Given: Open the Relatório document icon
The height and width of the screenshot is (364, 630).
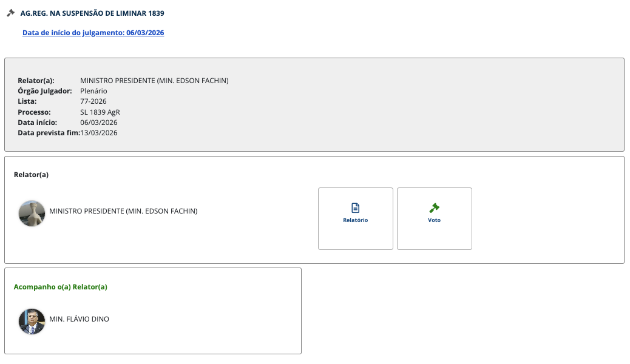Looking at the screenshot, I should 355,207.
